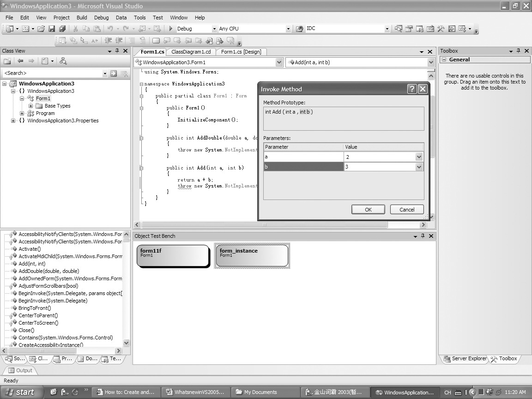This screenshot has width=532, height=399.
Task: Expand the Base Types tree node
Action: click(30, 106)
